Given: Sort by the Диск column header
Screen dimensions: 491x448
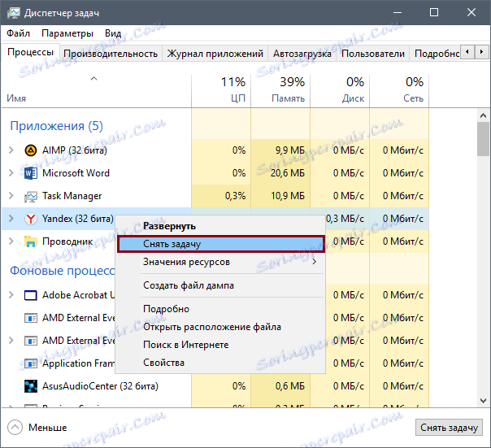Looking at the screenshot, I should (x=340, y=90).
